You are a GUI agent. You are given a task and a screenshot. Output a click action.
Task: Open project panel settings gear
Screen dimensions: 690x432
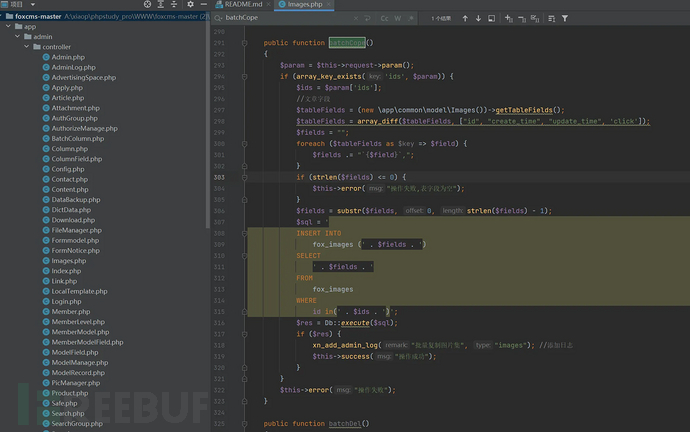pyautogui.click(x=189, y=5)
